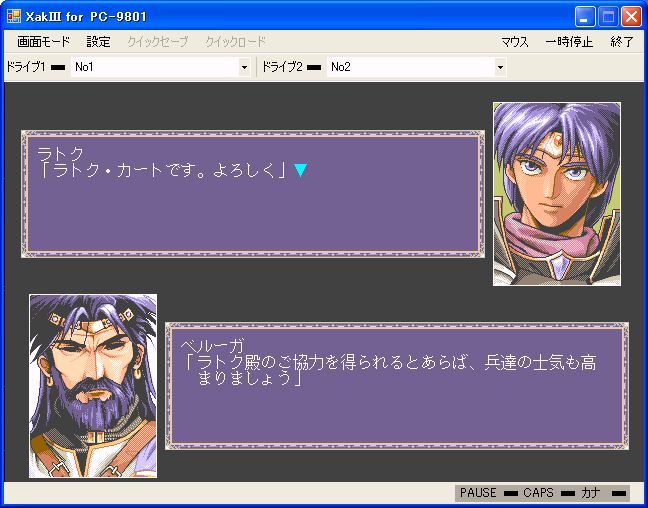Minimize the XakIII window
The width and height of the screenshot is (648, 508).
pyautogui.click(x=584, y=17)
